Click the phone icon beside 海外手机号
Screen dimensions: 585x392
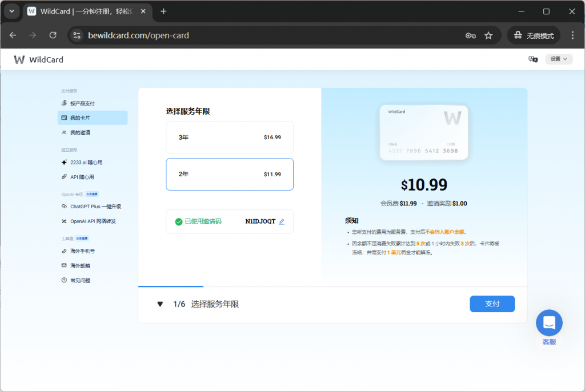[64, 251]
